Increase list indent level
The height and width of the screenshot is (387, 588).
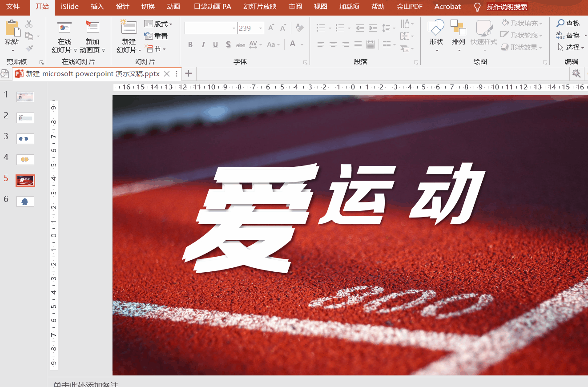coord(373,28)
